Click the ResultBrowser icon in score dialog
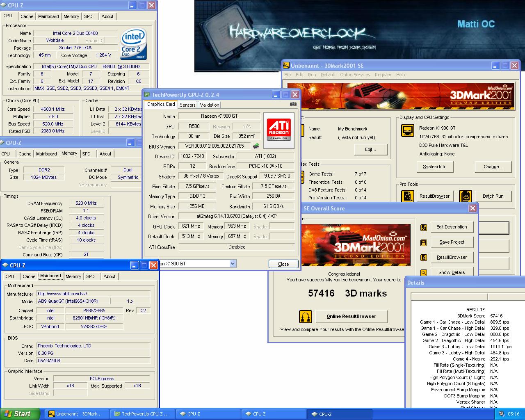Viewport: 525px width, 420px height. pyautogui.click(x=424, y=258)
